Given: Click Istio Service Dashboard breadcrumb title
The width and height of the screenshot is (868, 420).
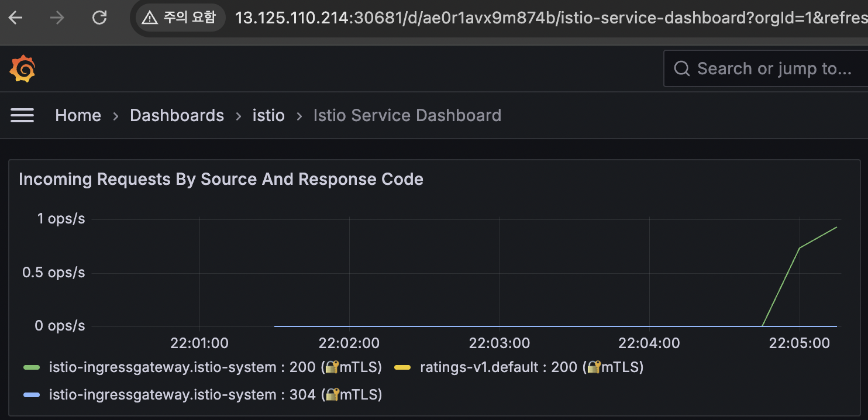Looking at the screenshot, I should point(407,115).
